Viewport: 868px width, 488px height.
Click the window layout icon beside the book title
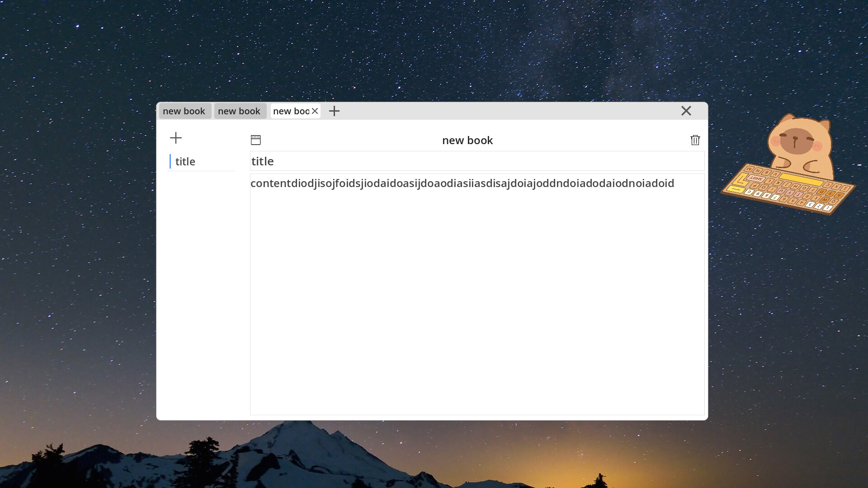[x=256, y=140]
